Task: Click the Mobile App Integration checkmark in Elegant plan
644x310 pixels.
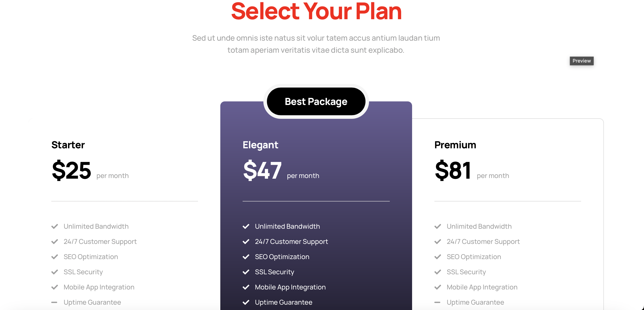Action: (x=246, y=287)
